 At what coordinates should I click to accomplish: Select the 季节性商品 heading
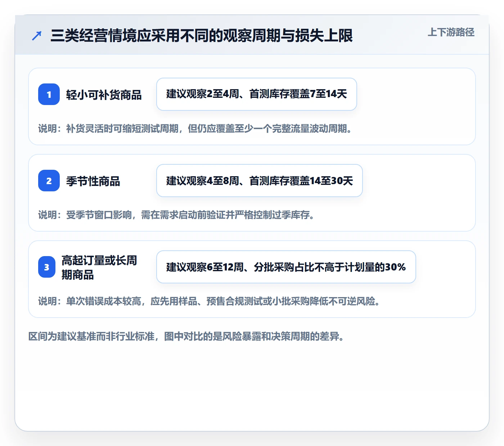coord(93,181)
